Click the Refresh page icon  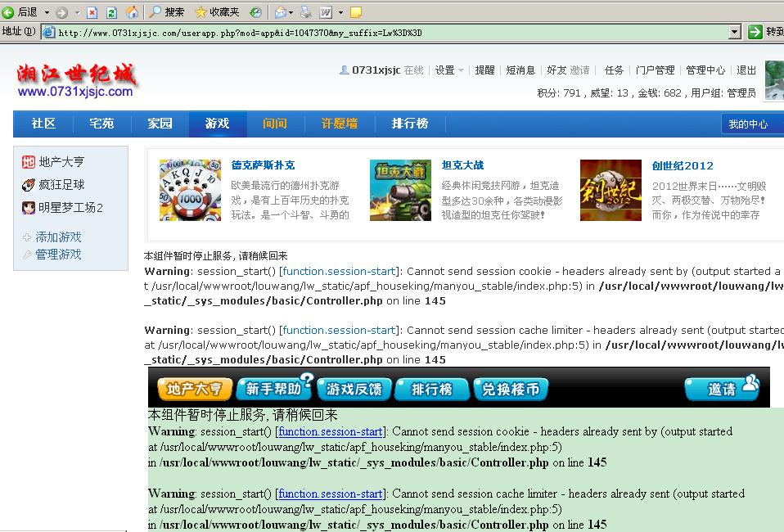click(x=111, y=12)
